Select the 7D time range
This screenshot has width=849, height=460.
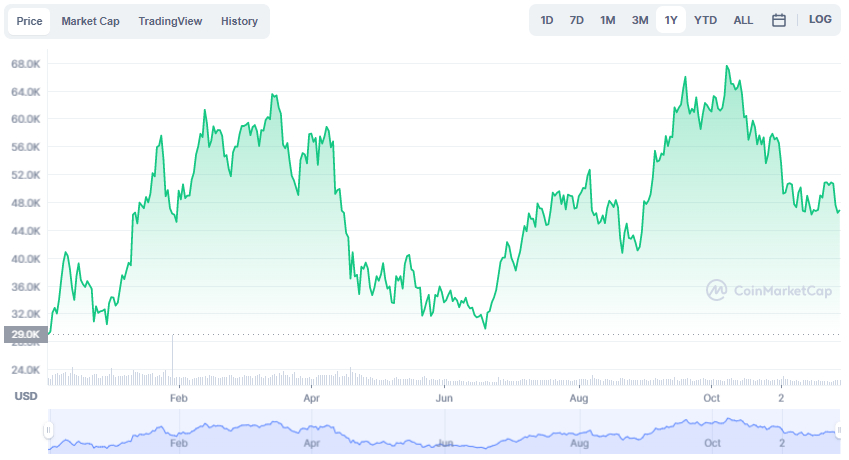pos(577,20)
